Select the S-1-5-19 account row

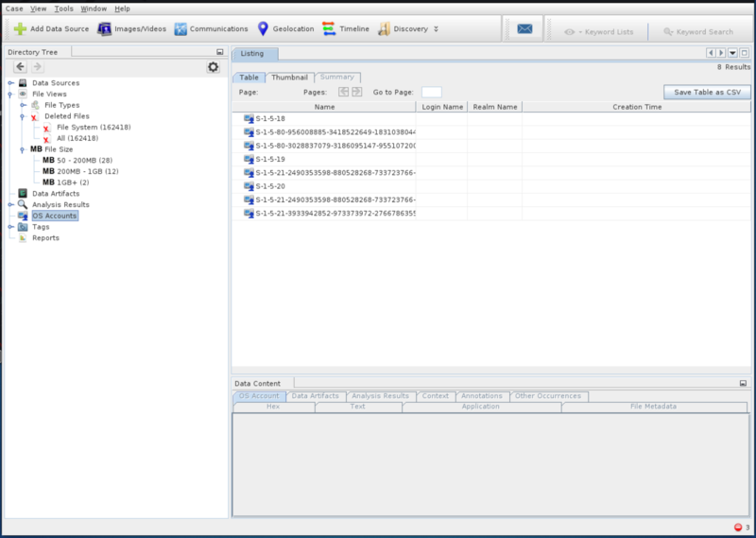[270, 159]
